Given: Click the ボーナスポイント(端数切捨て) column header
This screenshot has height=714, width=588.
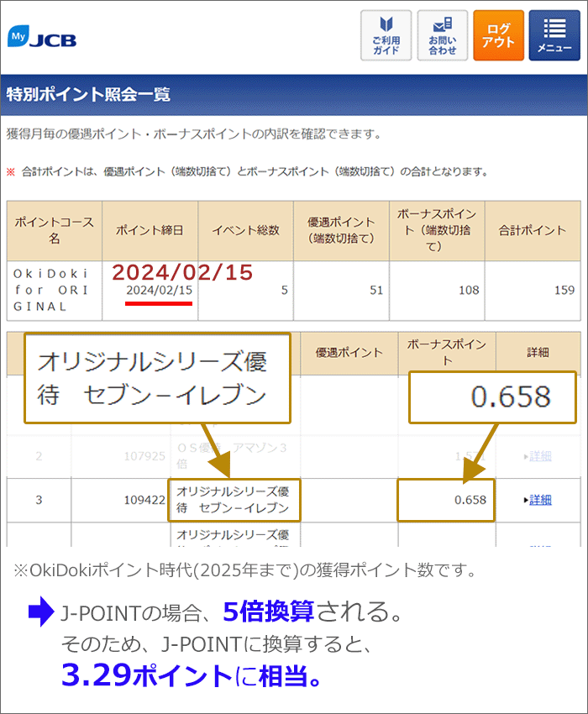Looking at the screenshot, I should 438,230.
